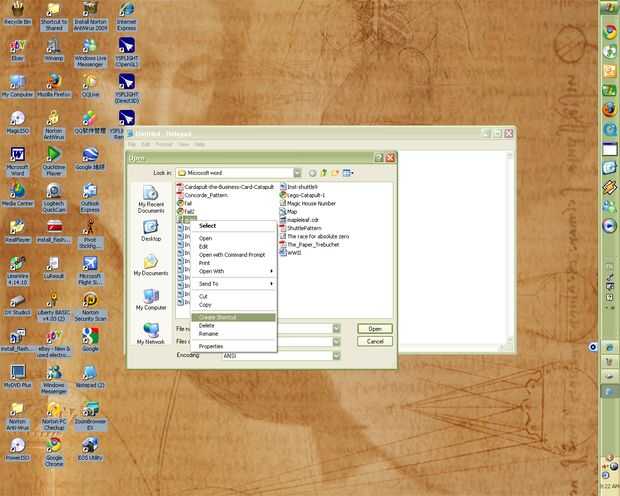The image size is (620, 496).
Task: Choose Delete in the context menu
Action: coord(233,326)
